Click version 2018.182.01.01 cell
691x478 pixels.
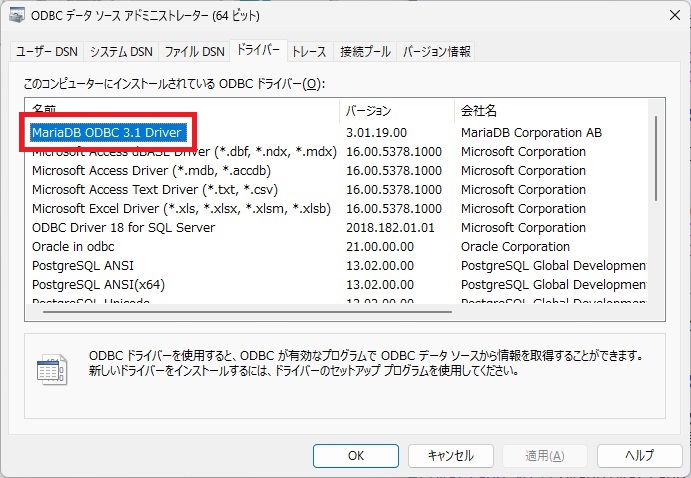[x=390, y=227]
